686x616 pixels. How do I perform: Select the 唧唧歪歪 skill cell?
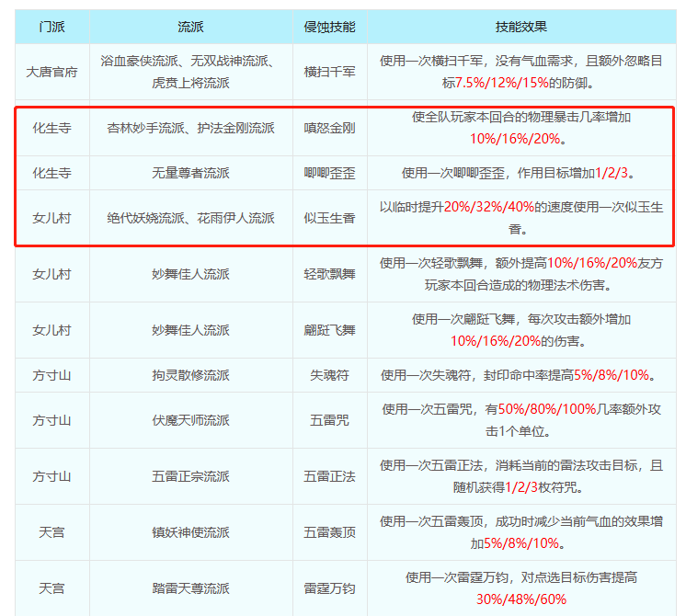[x=330, y=173]
